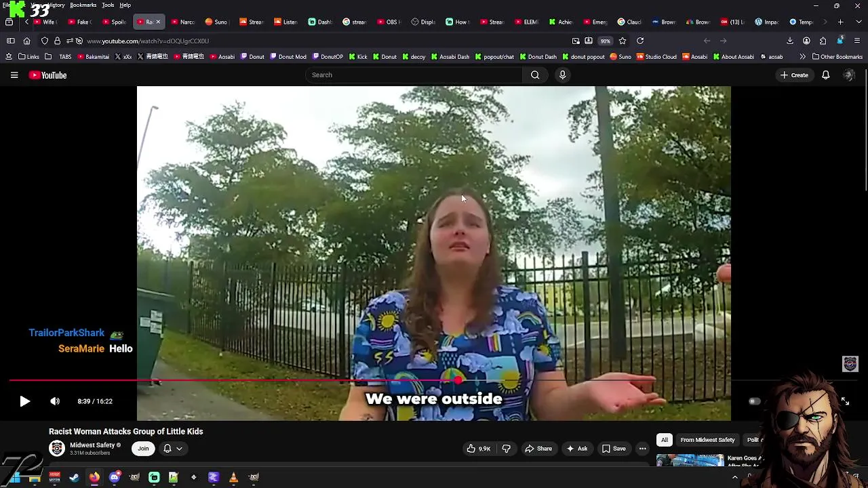Mute the video volume speaker icon
Screen dimensions: 868x488
point(55,401)
